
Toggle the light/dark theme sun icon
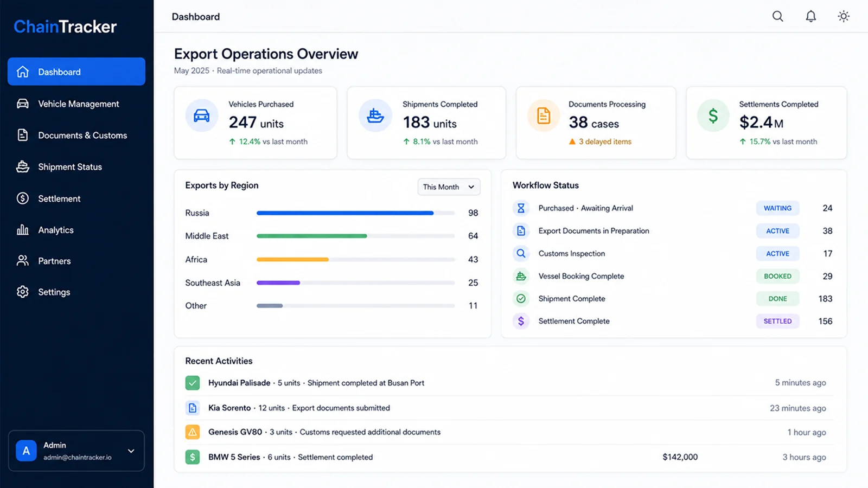[844, 16]
